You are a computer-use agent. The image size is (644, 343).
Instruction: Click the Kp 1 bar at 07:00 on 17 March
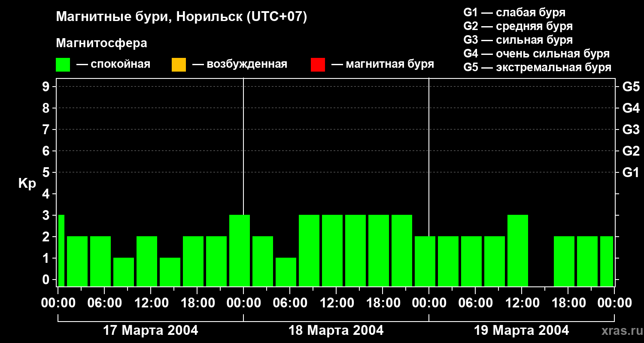pyautogui.click(x=124, y=272)
